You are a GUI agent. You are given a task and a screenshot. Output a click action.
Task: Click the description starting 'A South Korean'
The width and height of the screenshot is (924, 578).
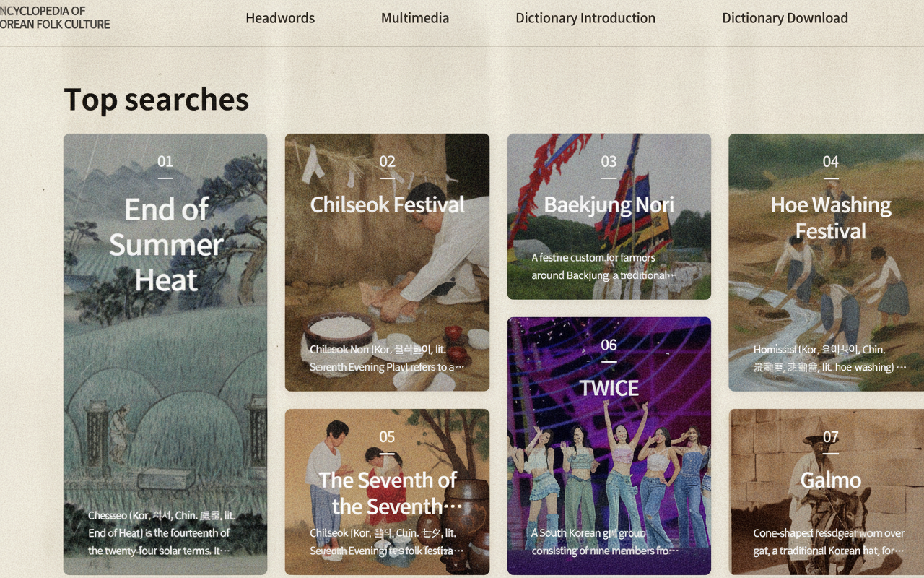point(605,542)
